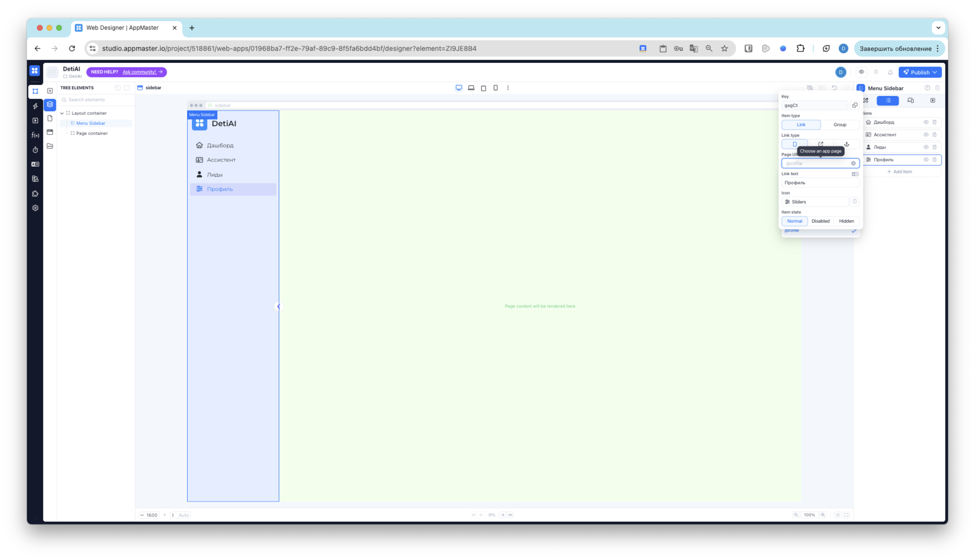The height and width of the screenshot is (560, 975).
Task: Set item state to Hidden
Action: pos(846,221)
